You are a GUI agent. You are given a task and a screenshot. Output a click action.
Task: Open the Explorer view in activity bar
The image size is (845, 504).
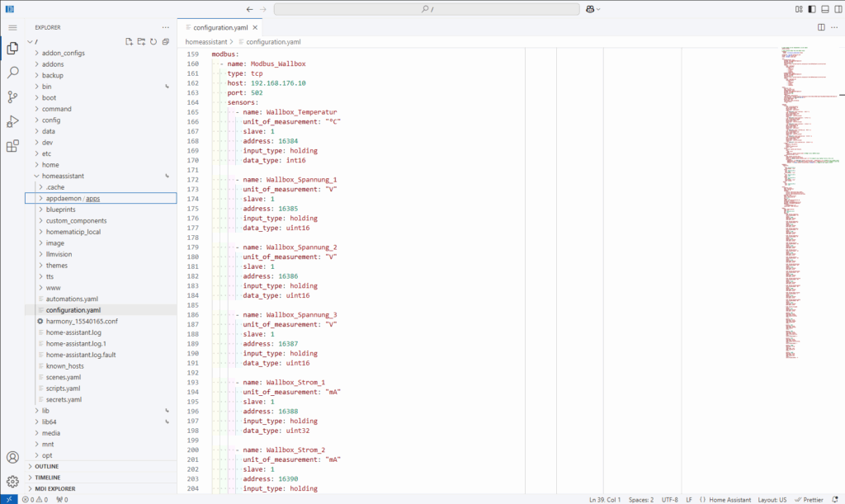pos(13,49)
